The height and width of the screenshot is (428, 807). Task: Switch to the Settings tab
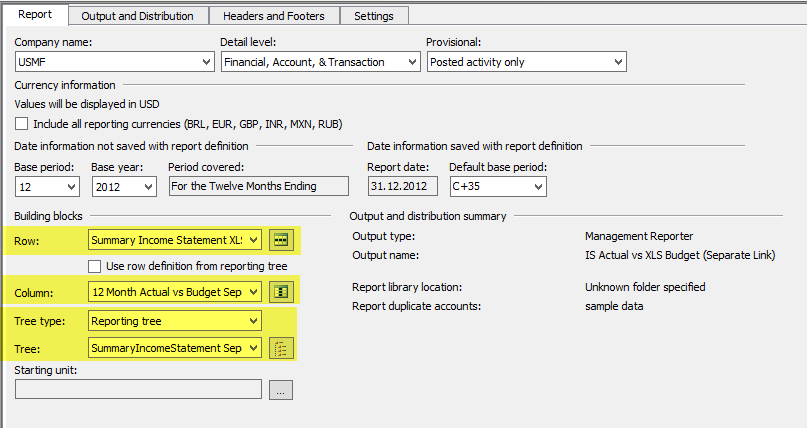tap(373, 15)
